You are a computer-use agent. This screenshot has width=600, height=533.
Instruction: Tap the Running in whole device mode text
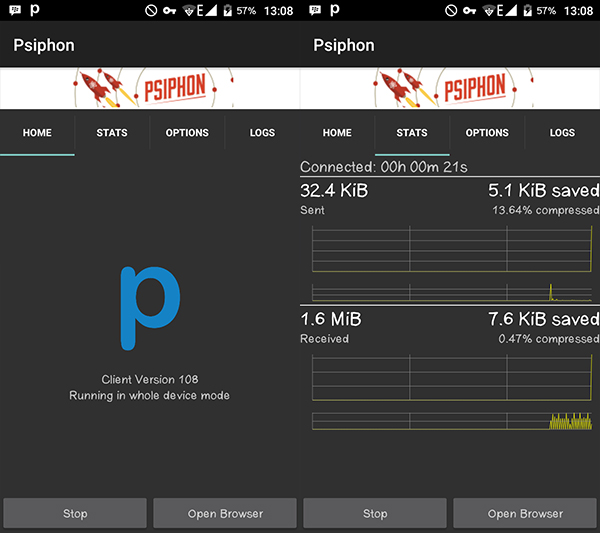tap(149, 395)
